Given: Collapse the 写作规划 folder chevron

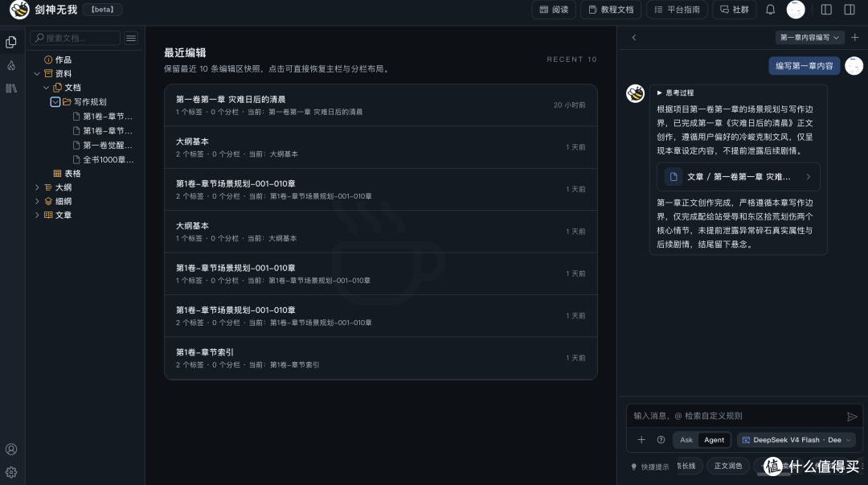Looking at the screenshot, I should 55,102.
